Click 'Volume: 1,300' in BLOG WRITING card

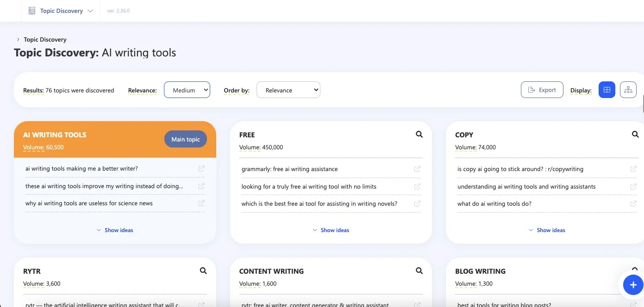click(474, 284)
